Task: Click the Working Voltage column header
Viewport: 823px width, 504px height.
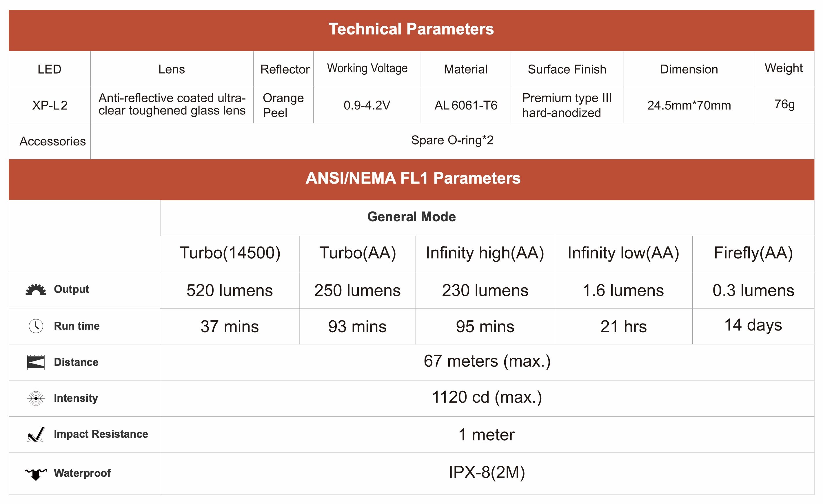Action: coord(367,68)
